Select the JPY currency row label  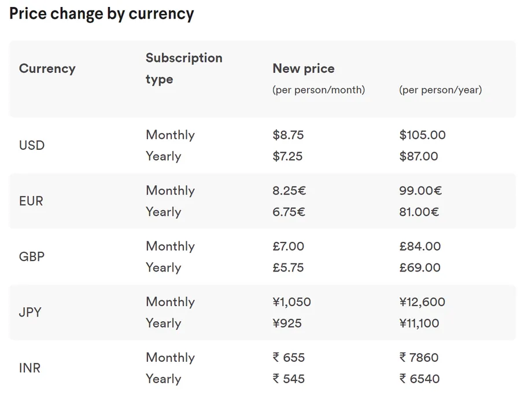pyautogui.click(x=30, y=312)
